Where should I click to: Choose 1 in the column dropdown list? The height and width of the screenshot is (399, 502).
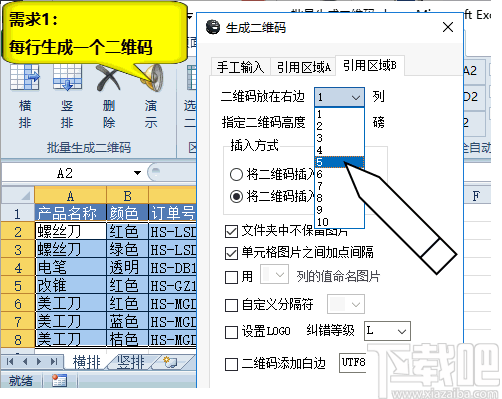click(339, 114)
